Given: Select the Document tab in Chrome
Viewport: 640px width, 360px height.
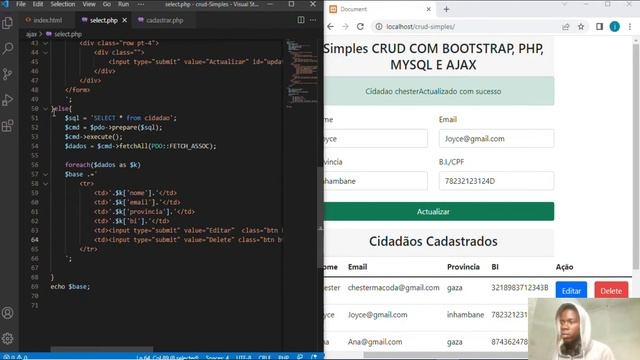Looking at the screenshot, I should (x=380, y=9).
